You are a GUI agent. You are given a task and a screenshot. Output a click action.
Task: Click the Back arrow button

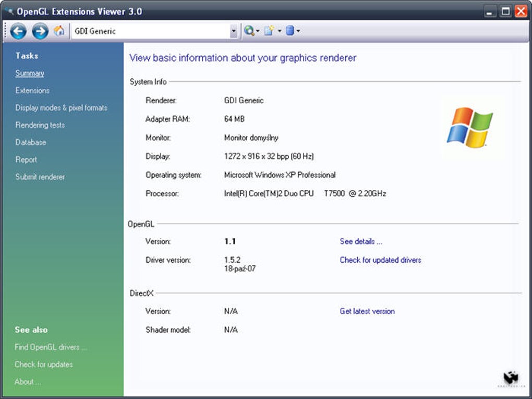[18, 31]
